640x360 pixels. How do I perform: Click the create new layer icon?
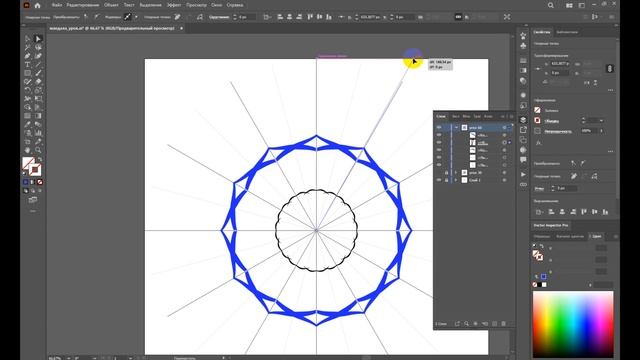pyautogui.click(x=494, y=324)
